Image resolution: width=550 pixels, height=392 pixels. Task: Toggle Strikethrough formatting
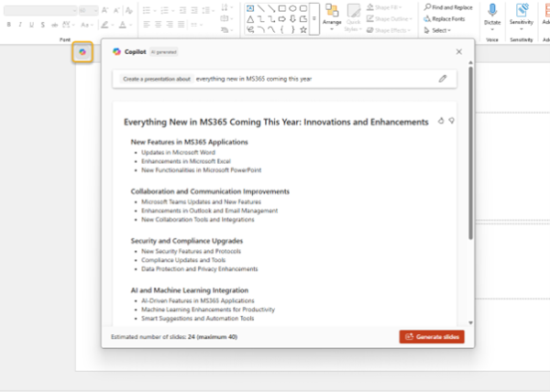54,25
